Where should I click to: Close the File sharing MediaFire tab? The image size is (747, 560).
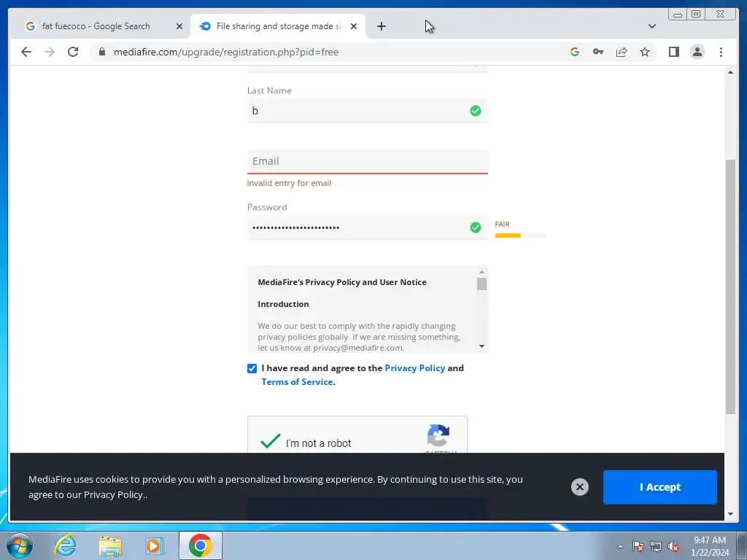click(354, 27)
